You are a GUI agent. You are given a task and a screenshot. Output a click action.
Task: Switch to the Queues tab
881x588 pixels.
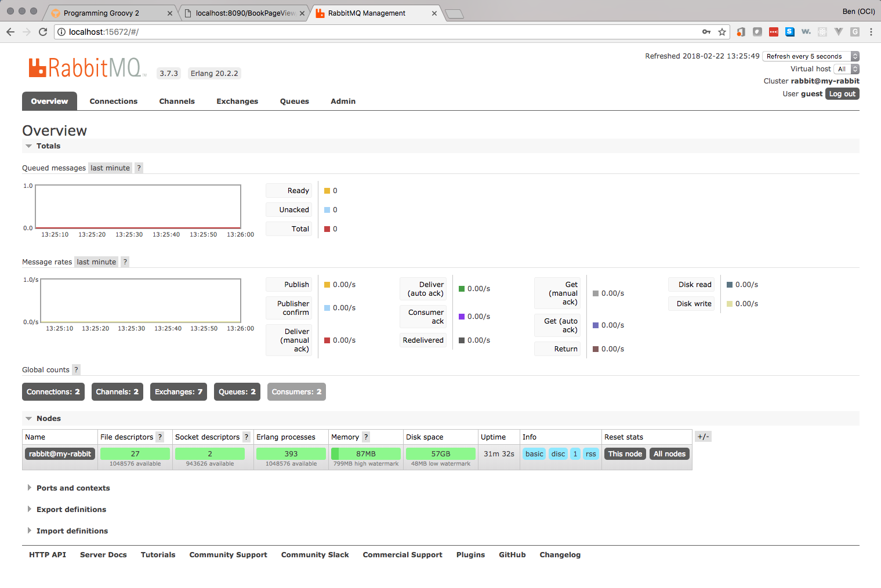pos(295,101)
